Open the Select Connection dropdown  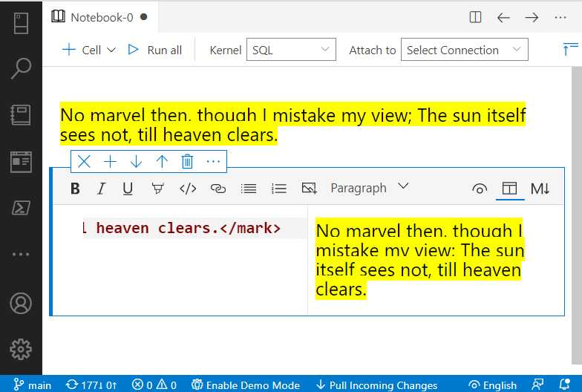(x=465, y=49)
